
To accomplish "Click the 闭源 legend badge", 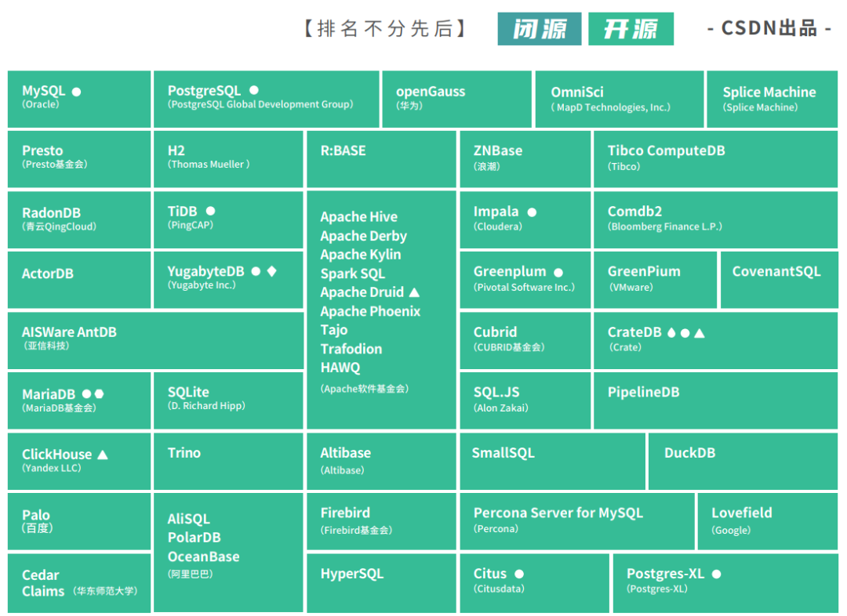I will tap(539, 29).
